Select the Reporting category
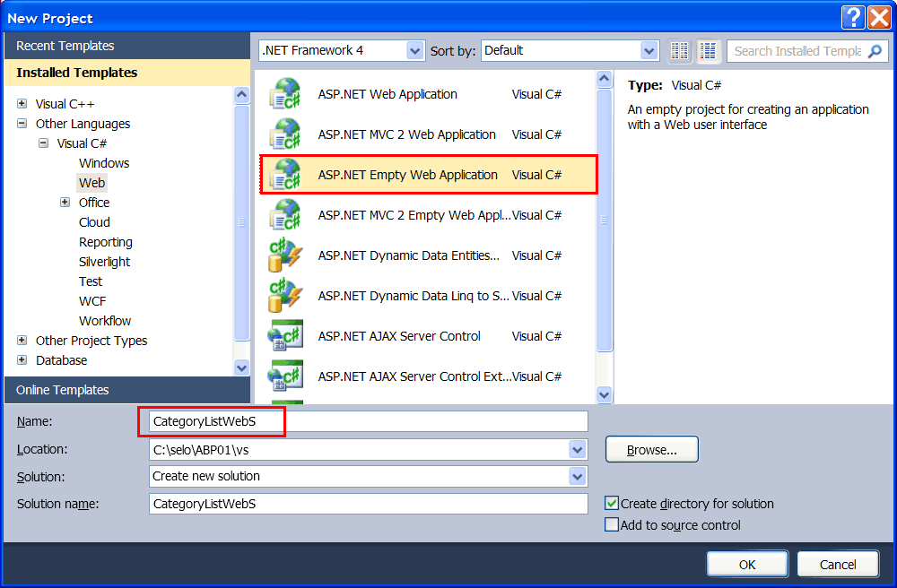 point(105,242)
